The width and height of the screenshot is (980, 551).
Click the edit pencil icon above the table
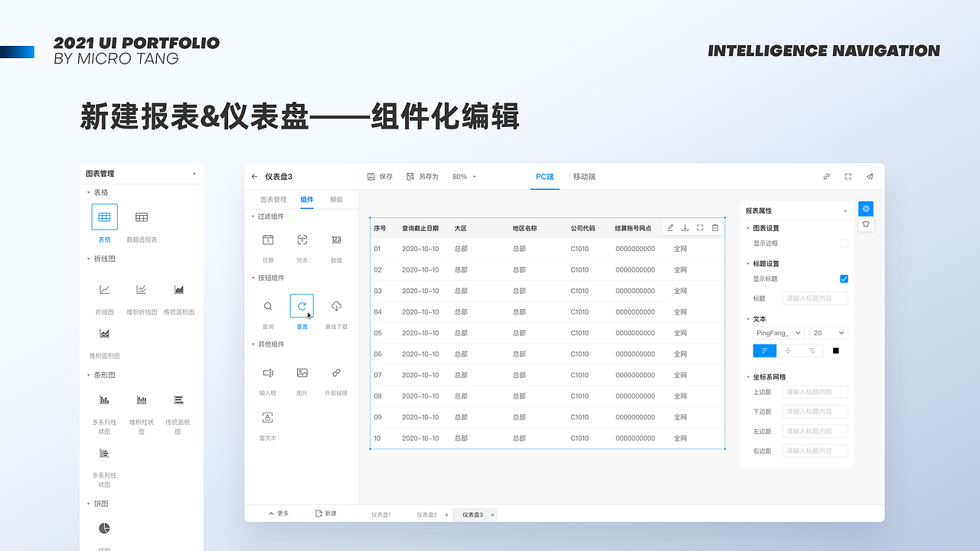pos(670,227)
